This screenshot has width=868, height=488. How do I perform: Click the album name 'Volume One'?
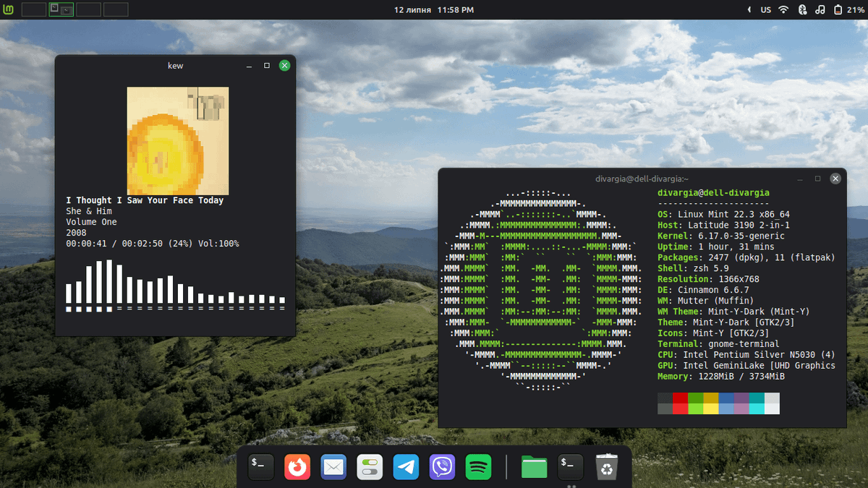(x=91, y=222)
